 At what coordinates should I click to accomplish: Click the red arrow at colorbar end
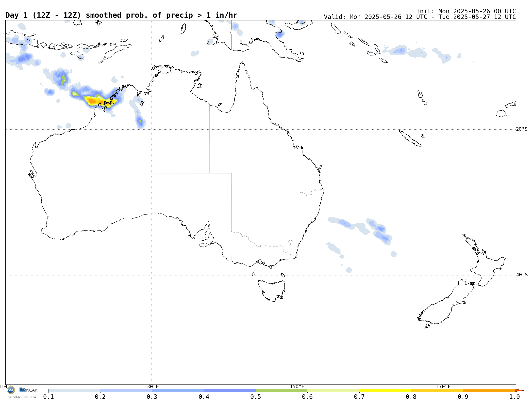519,390
